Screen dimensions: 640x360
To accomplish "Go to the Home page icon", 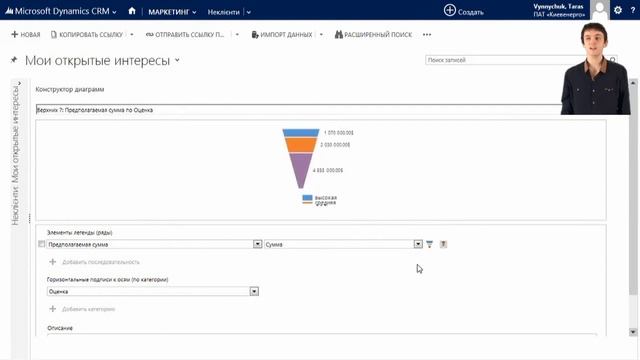I will [132, 11].
